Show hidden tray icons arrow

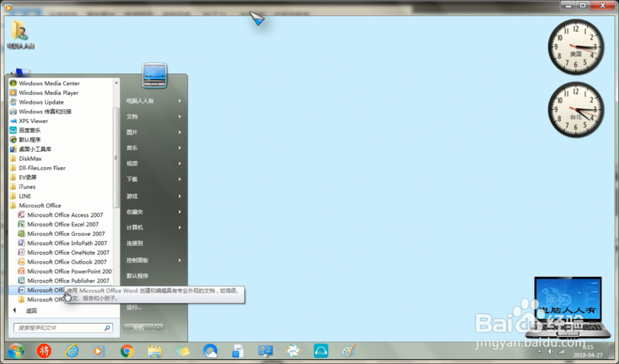[539, 351]
